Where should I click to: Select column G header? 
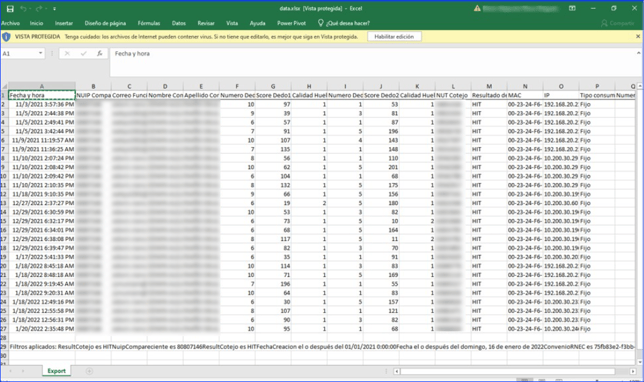pos(273,86)
